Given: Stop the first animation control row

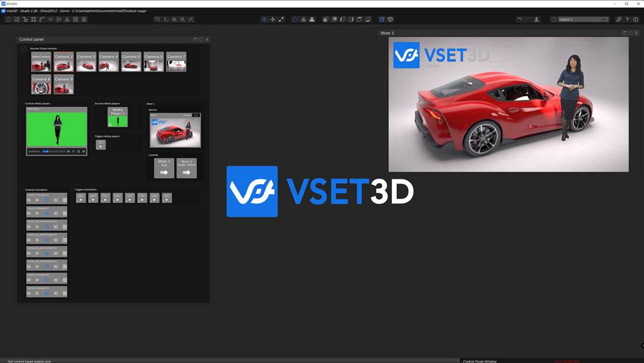Looking at the screenshot, I should tap(65, 200).
